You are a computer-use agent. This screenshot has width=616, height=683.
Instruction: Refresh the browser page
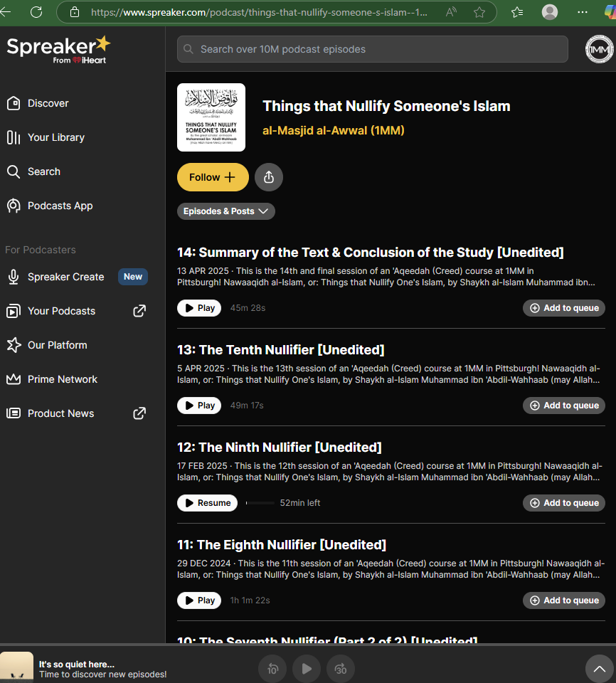click(x=36, y=12)
